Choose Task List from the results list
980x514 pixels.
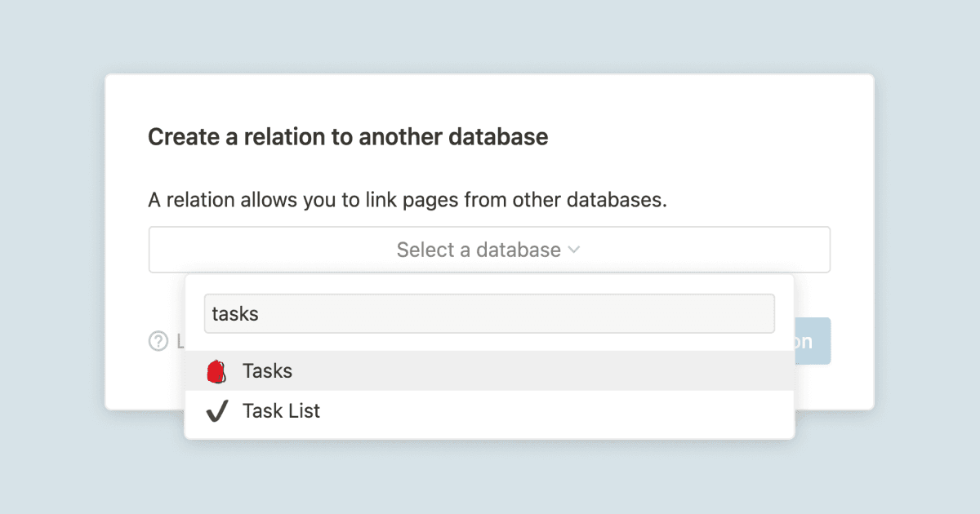pyautogui.click(x=282, y=410)
